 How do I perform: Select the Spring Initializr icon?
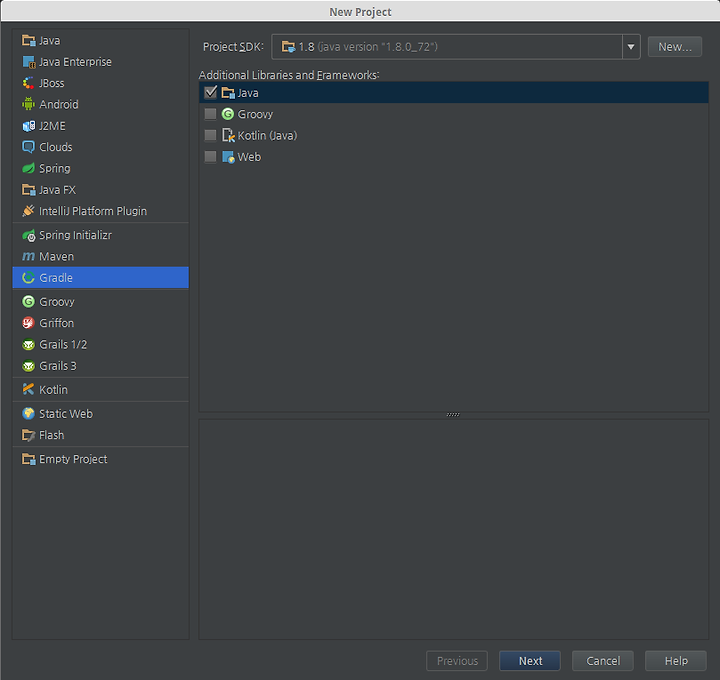tap(28, 235)
